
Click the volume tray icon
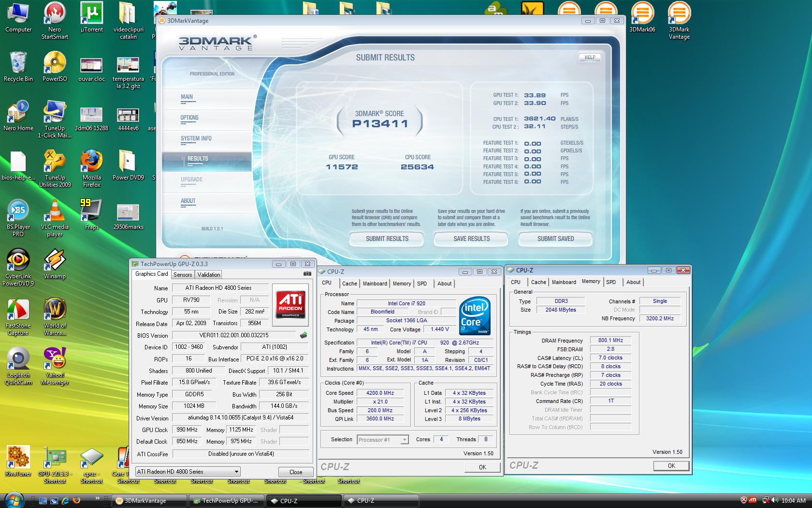pyautogui.click(x=775, y=500)
